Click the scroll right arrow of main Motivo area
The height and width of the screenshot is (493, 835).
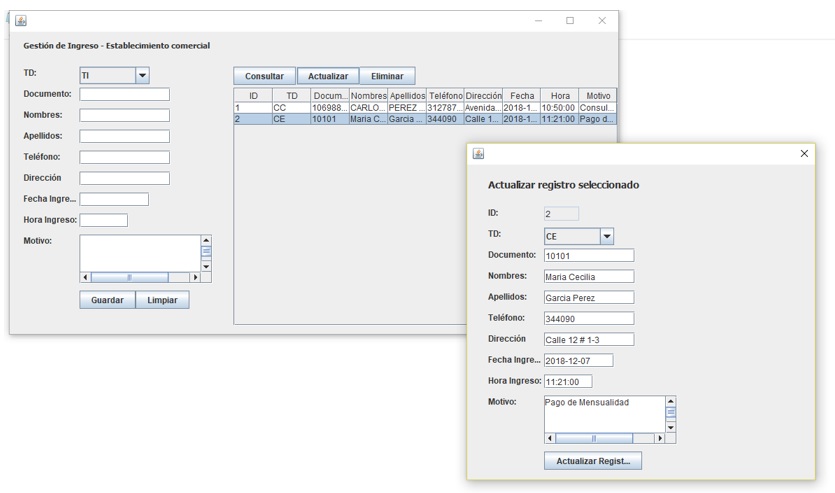pos(195,277)
